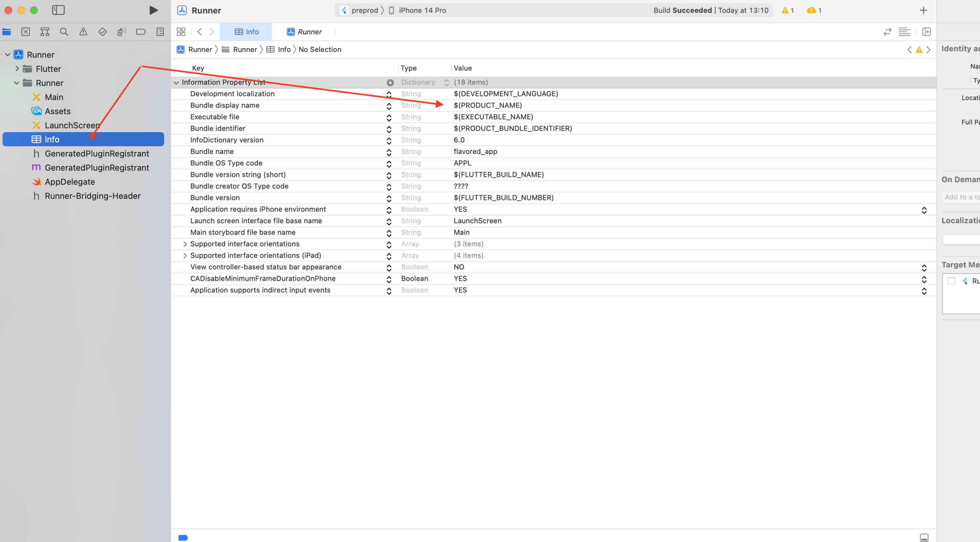Image resolution: width=980 pixels, height=542 pixels.
Task: Open the Find navigator magnifier icon
Action: 64,32
